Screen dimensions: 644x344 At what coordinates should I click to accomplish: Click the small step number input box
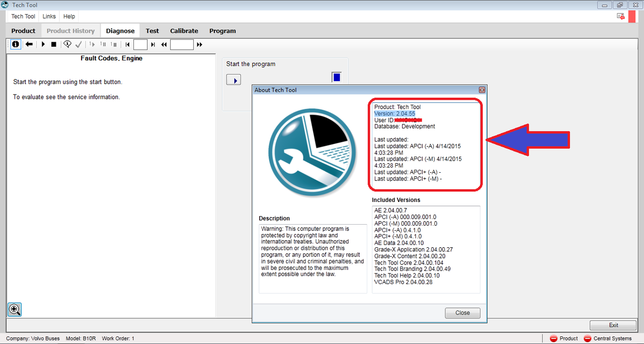140,44
